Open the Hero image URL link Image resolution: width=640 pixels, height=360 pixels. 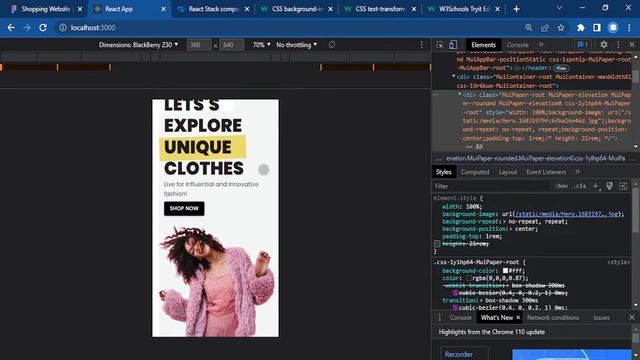567,214
